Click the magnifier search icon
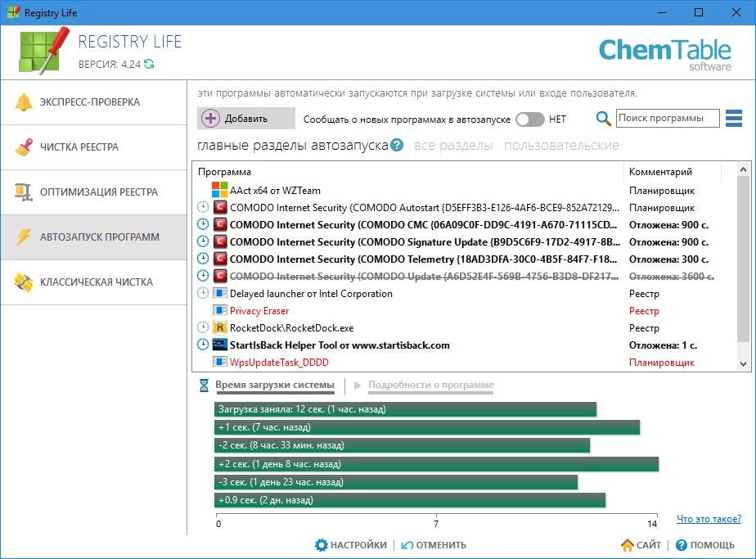Viewport: 756px width, 559px height. click(603, 118)
